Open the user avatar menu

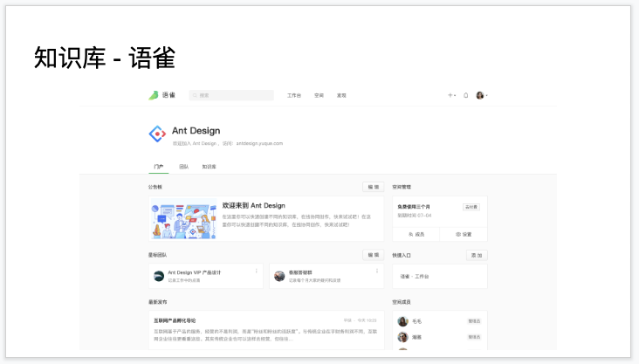point(481,95)
